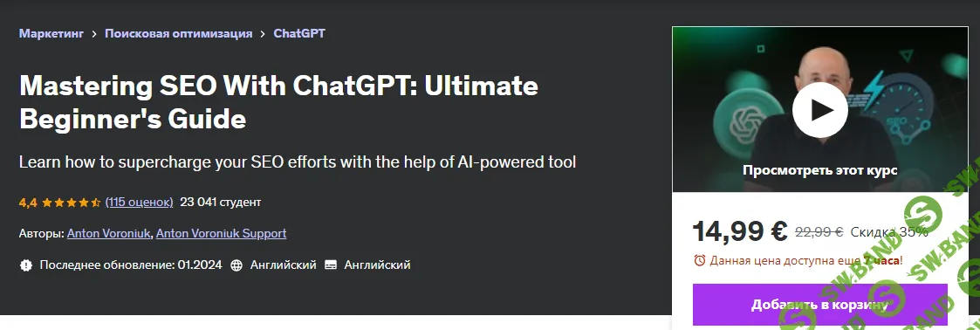
Task: Click the course title heading
Action: pos(278,102)
